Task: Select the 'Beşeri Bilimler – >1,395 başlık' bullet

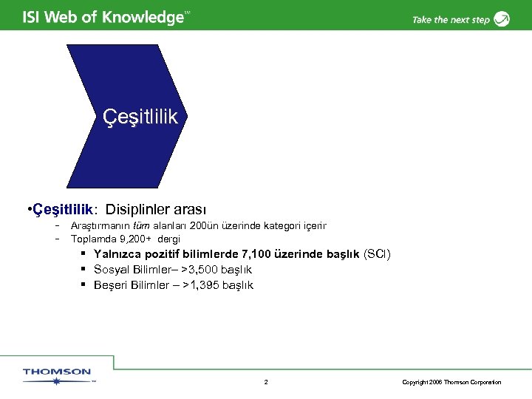Action: tap(174, 285)
